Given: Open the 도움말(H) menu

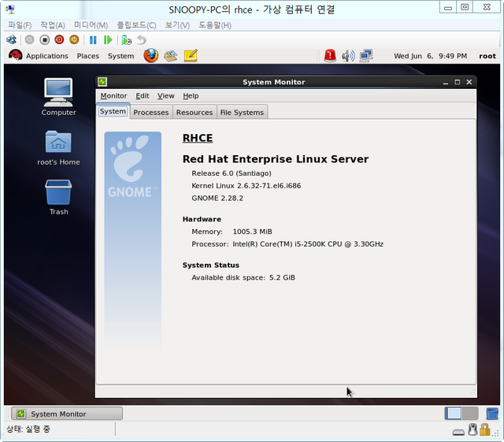Looking at the screenshot, I should 215,25.
